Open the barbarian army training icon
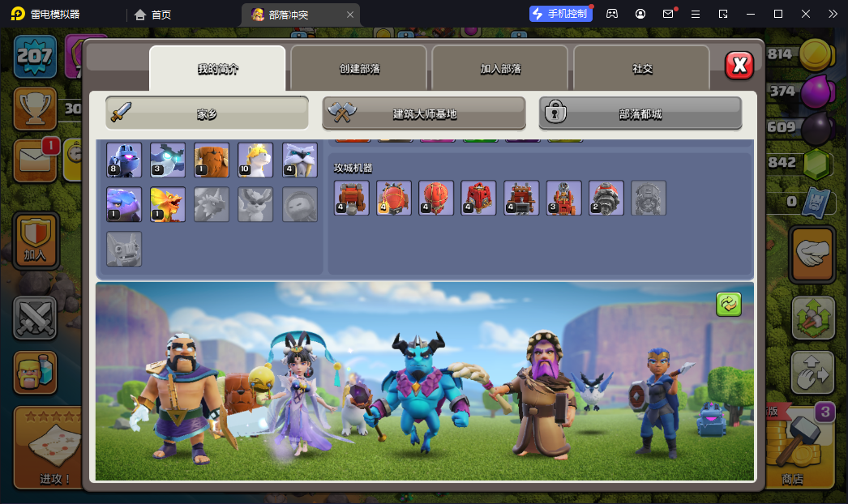This screenshot has width=848, height=504. click(35, 372)
